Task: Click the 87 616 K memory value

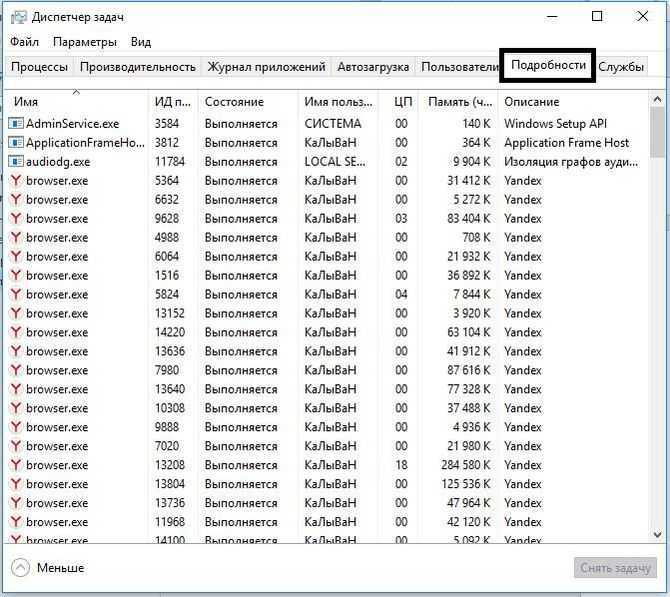Action: click(469, 370)
